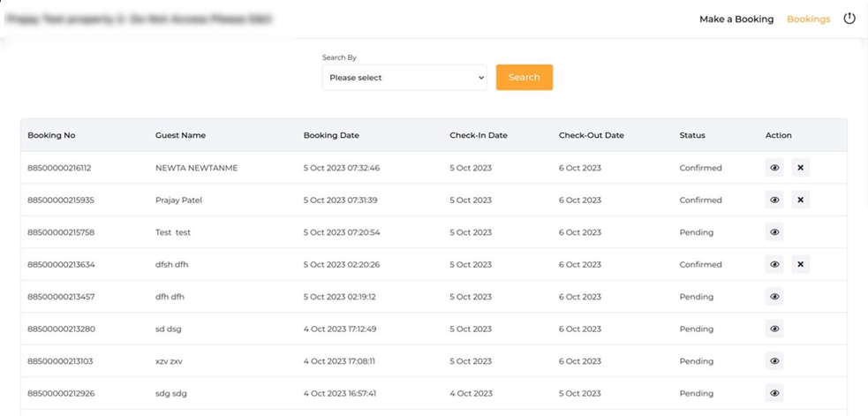Screen dimensions: 868x416
Task: Open the eye icon for Test test booking
Action: click(x=774, y=232)
